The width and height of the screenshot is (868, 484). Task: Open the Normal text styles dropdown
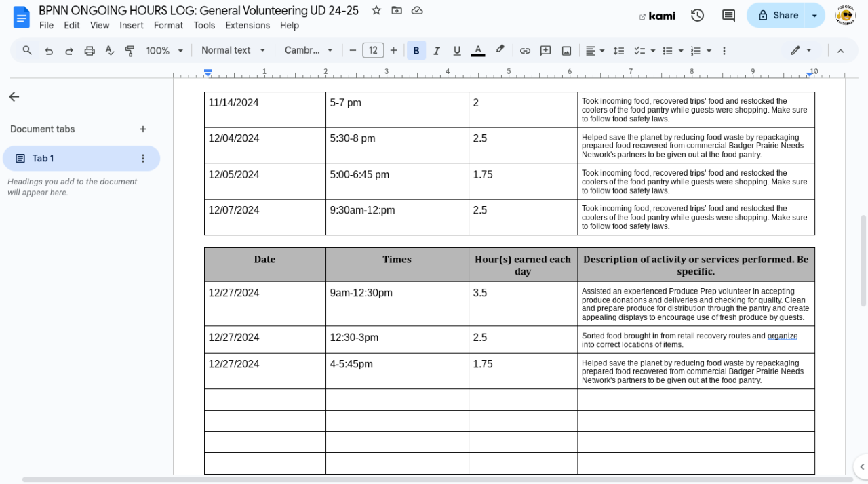point(233,50)
